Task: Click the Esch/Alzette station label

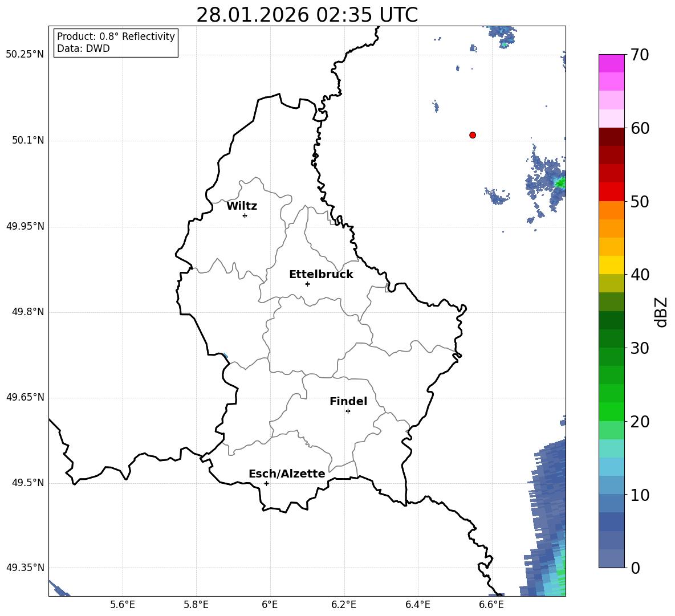Action: 287,474
